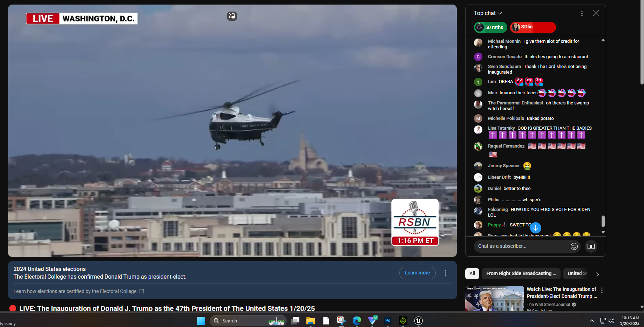Click Michelle Pokipala's Baked potato message
This screenshot has height=327, width=644.
point(540,118)
